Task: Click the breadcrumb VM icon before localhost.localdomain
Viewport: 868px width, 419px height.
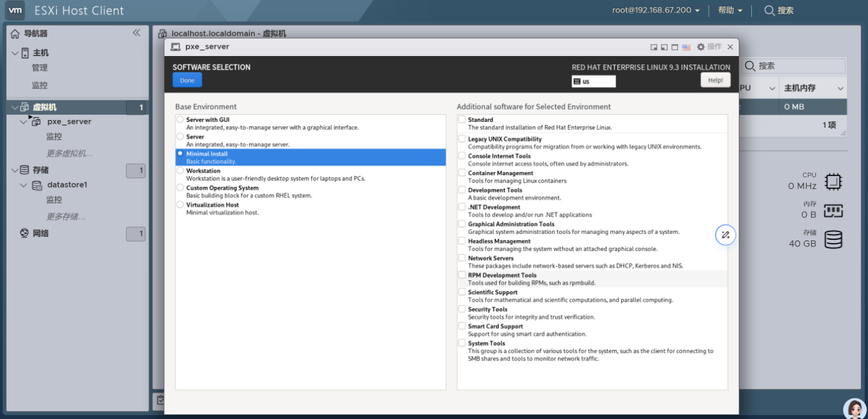Action: (162, 34)
